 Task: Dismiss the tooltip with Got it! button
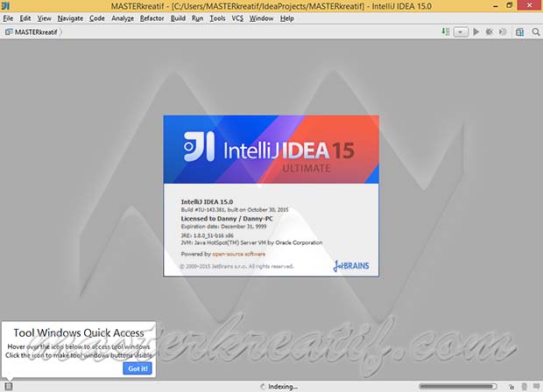coord(138,368)
